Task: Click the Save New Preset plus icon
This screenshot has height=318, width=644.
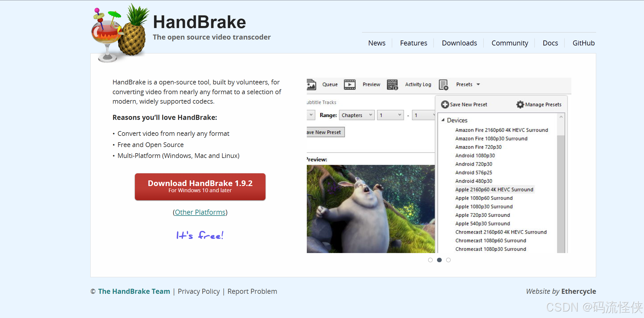Action: (x=445, y=105)
